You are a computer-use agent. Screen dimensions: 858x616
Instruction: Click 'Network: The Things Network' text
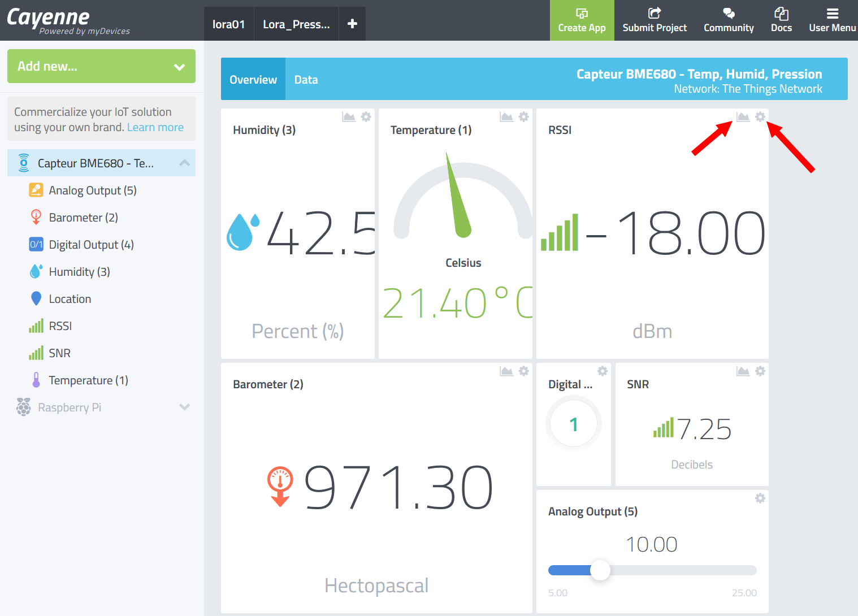[748, 89]
